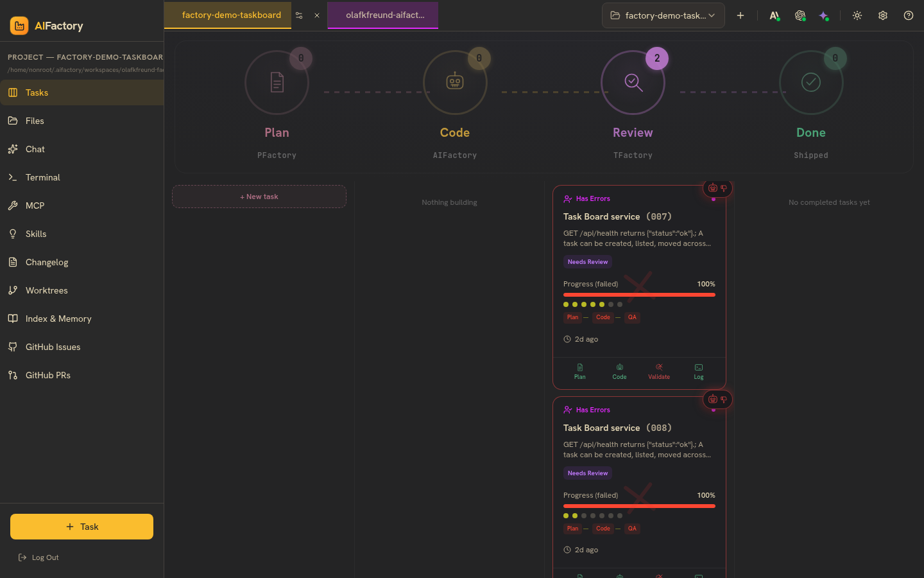Screen dimensions: 924x578
Task: Open the factory-demo-task... project dropdown
Action: click(x=663, y=15)
